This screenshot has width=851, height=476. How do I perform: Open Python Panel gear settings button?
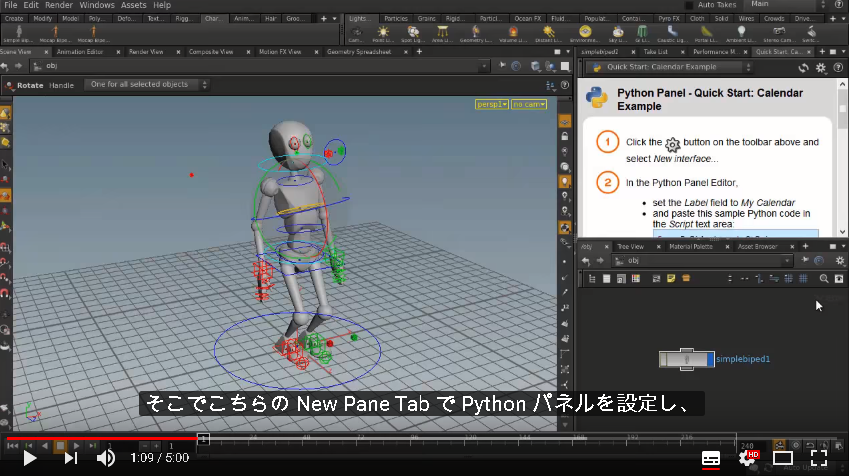click(821, 68)
